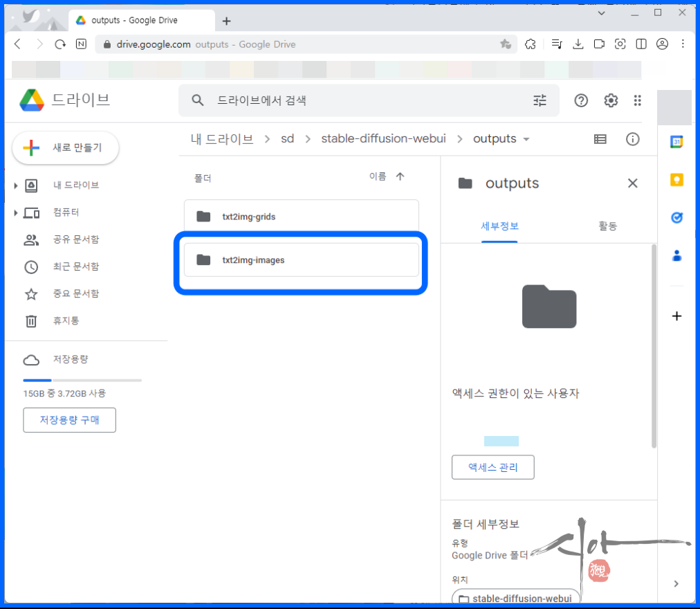Open 컴퓨터 in sidebar

[x=66, y=212]
